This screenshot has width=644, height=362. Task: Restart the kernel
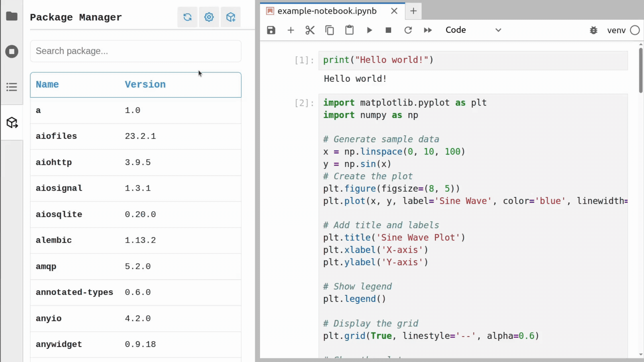(x=408, y=30)
